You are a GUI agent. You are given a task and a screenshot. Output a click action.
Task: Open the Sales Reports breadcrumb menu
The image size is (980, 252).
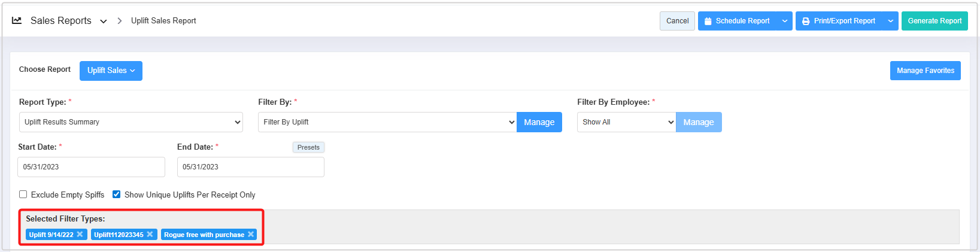(x=104, y=21)
